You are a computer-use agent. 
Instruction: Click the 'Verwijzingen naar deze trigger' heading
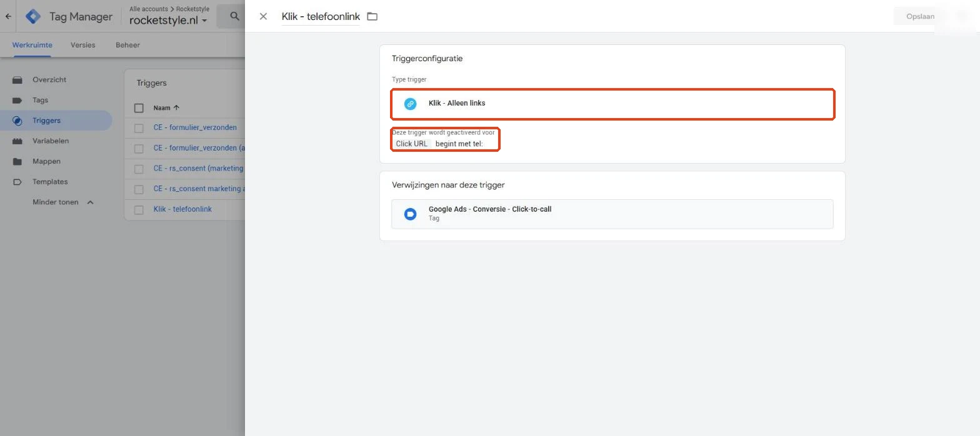pos(448,185)
